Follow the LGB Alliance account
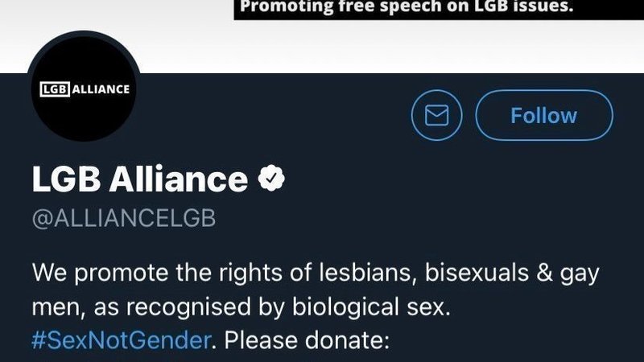Viewport: 644px width, 362px height. point(544,115)
